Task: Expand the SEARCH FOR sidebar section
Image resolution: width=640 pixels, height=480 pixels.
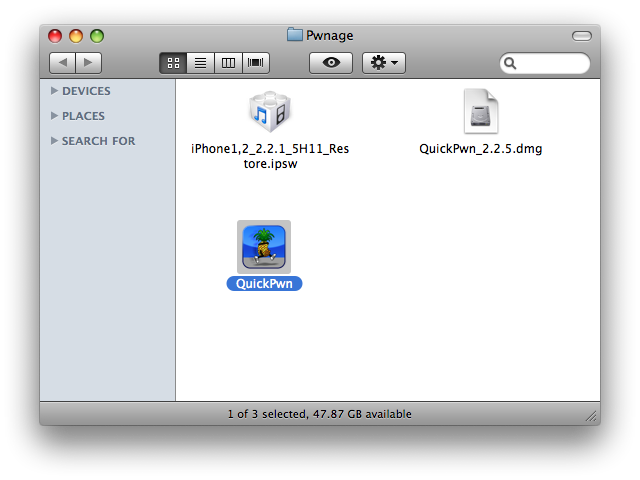Action: pos(54,141)
